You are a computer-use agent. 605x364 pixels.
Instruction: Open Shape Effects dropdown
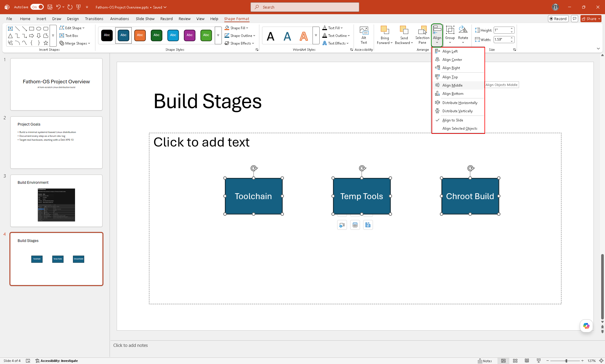pyautogui.click(x=239, y=43)
